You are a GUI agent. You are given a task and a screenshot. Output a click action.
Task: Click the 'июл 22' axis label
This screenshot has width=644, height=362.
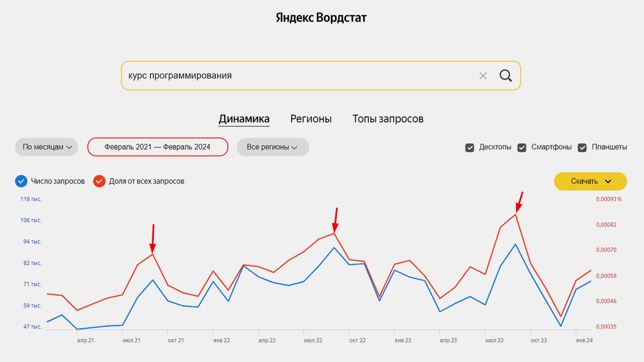coord(313,340)
